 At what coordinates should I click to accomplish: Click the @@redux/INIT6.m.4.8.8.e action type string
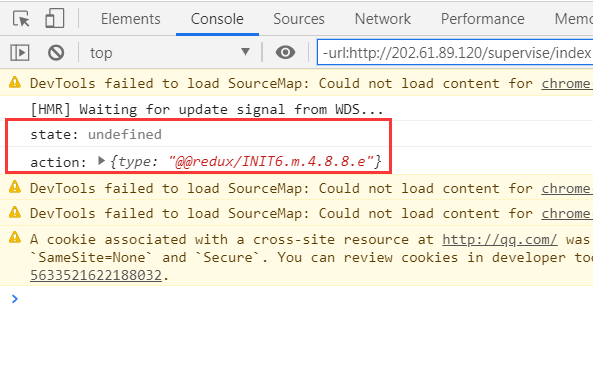click(271, 162)
